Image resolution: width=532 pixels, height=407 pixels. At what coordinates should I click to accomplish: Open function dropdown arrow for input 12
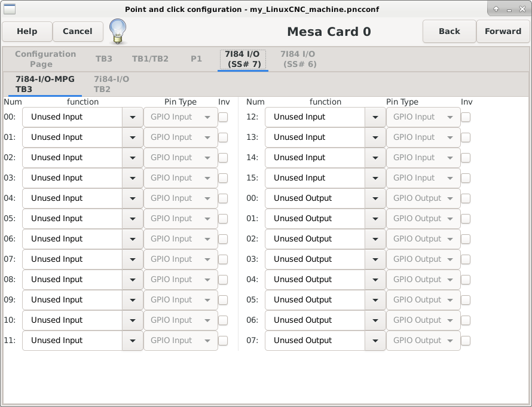coord(375,117)
